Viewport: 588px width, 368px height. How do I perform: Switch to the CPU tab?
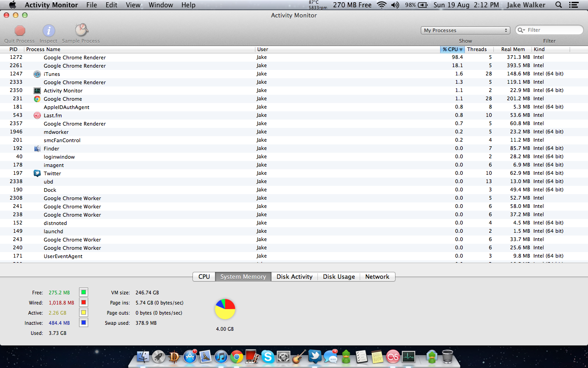pos(204,276)
